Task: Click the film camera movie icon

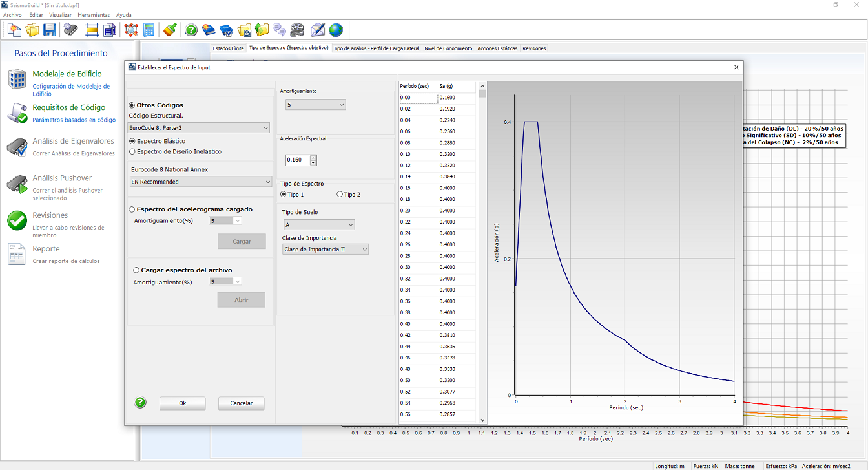Action: [x=296, y=30]
